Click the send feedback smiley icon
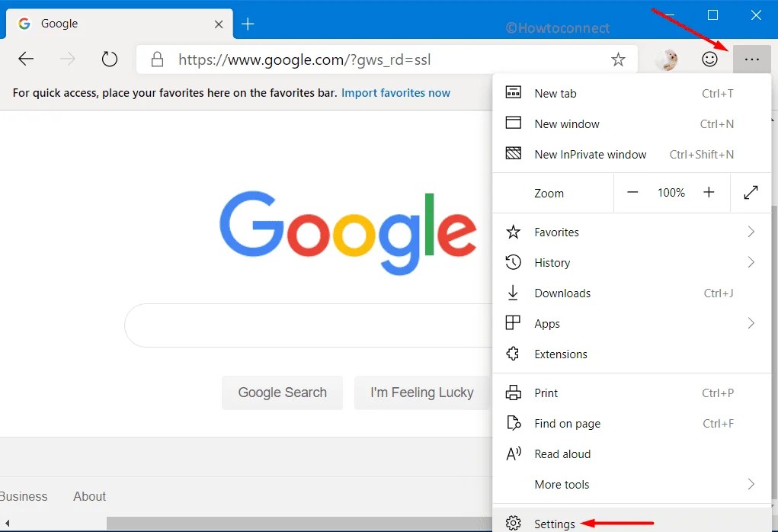Screen dimensions: 778x532 [709, 59]
